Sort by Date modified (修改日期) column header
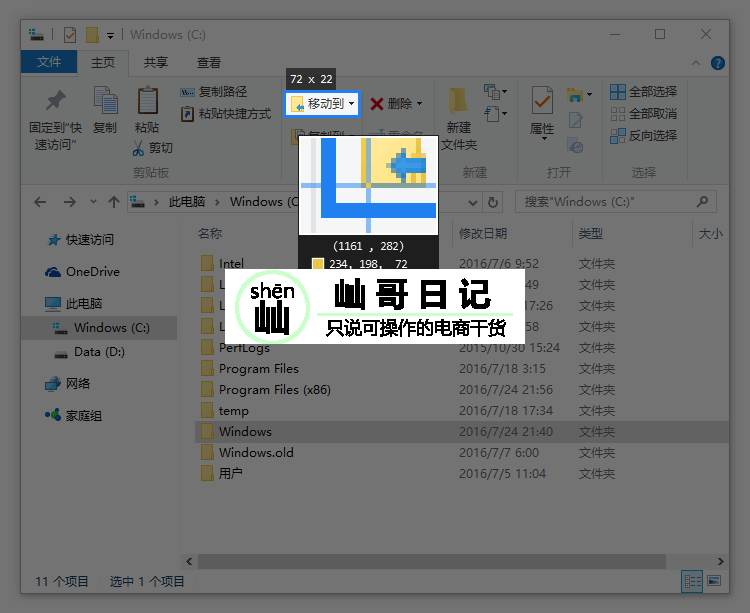Screen dimensions: 750x613 coord(483,233)
